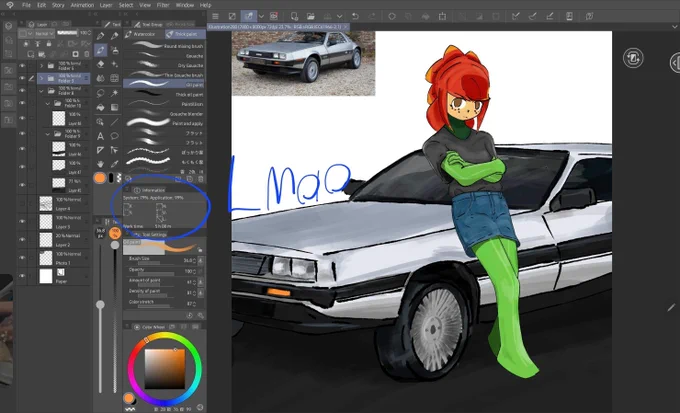Select the Balloon tool
The image size is (680, 413).
(114, 136)
